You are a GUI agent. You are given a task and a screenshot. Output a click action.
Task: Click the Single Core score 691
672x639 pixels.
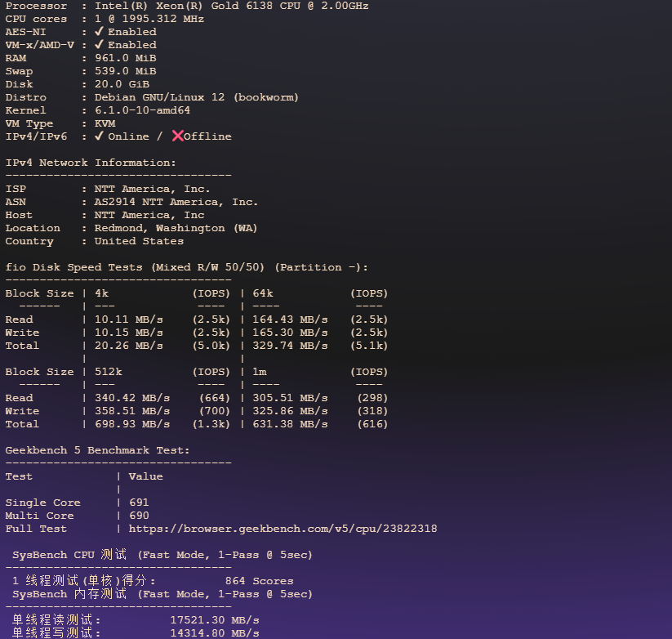139,503
